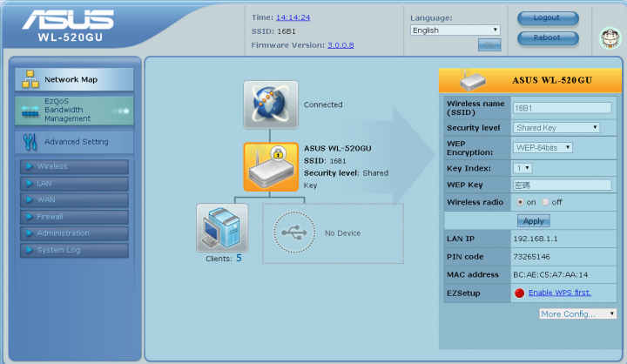Open the Key Index dropdown
627x364 pixels.
coord(522,168)
